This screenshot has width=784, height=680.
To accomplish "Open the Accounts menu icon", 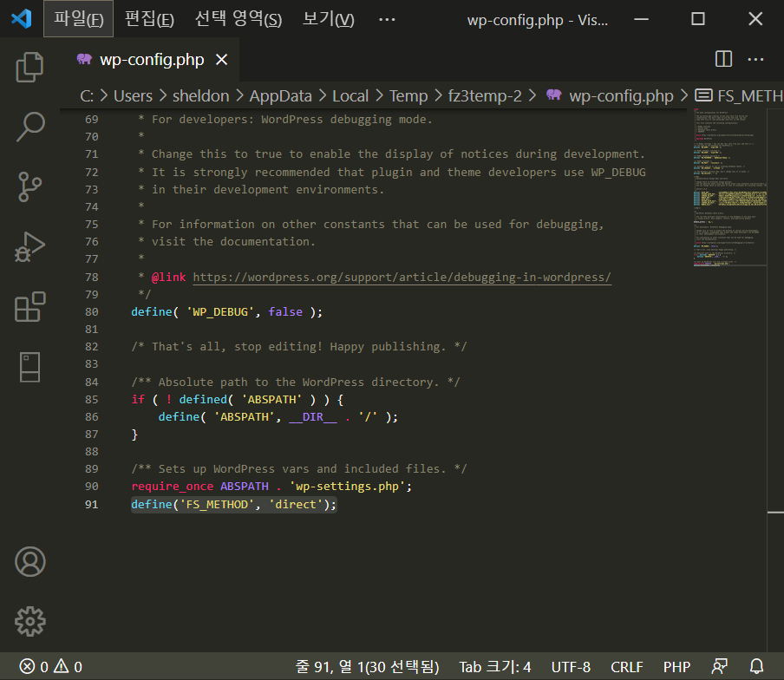I will pyautogui.click(x=30, y=561).
